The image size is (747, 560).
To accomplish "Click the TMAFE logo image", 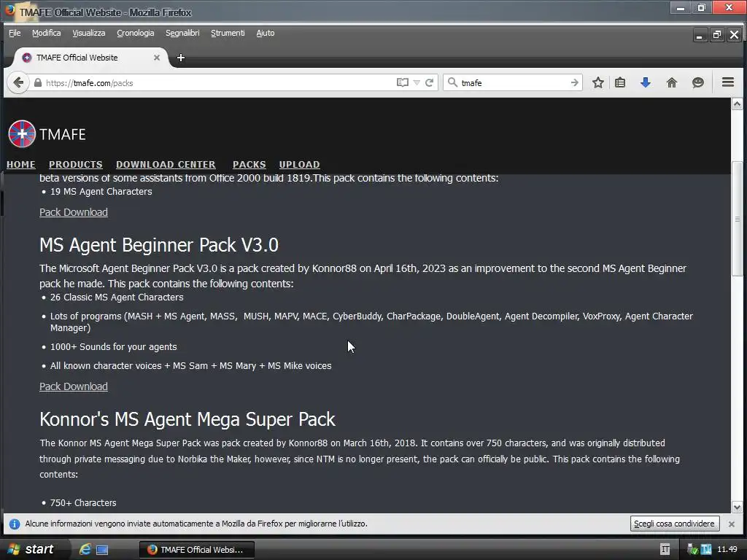I will point(22,134).
